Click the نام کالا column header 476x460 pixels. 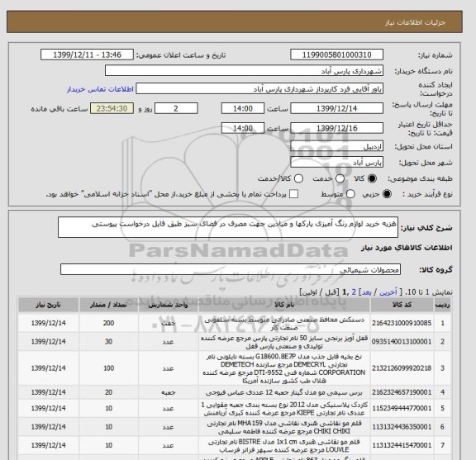pos(284,305)
